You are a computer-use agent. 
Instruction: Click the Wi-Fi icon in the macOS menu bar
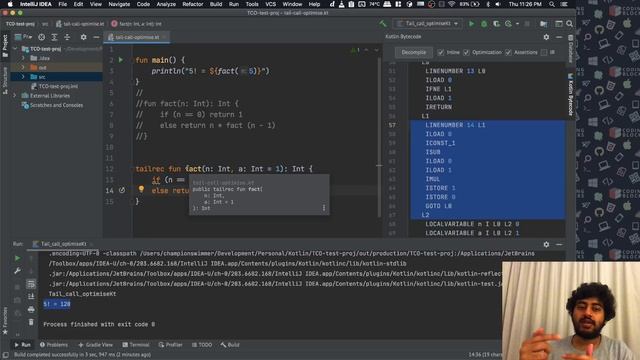coord(451,4)
